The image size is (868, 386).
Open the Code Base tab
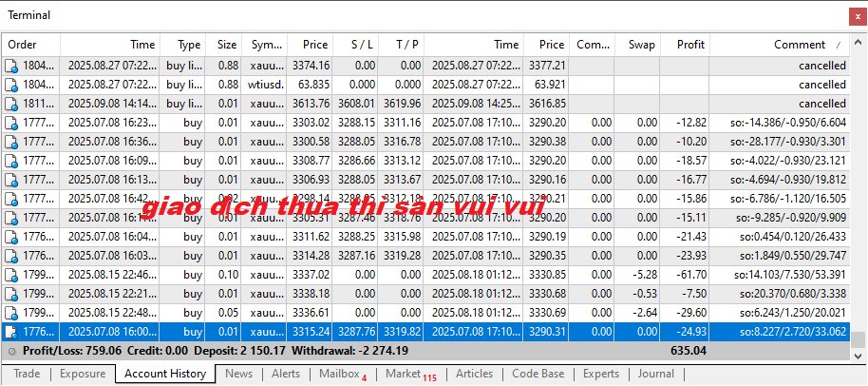point(538,374)
